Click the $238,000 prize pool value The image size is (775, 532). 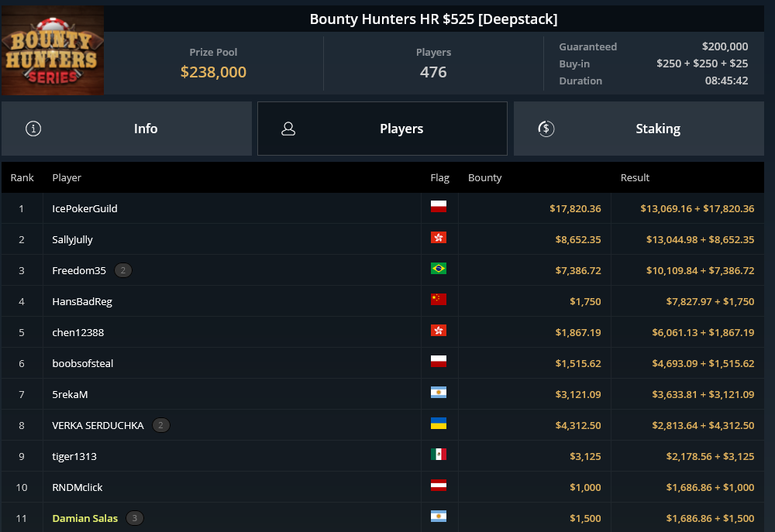pyautogui.click(x=214, y=72)
